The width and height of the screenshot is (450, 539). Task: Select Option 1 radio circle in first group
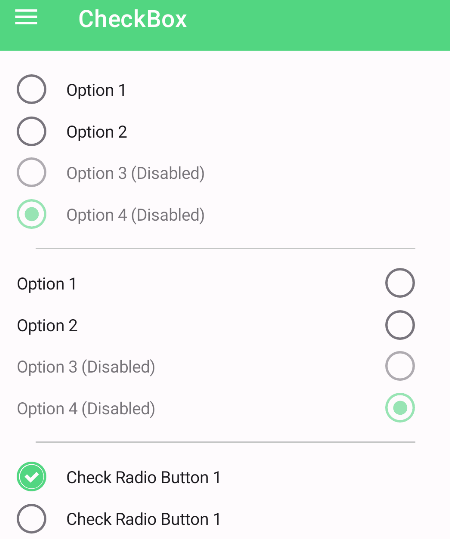point(32,89)
